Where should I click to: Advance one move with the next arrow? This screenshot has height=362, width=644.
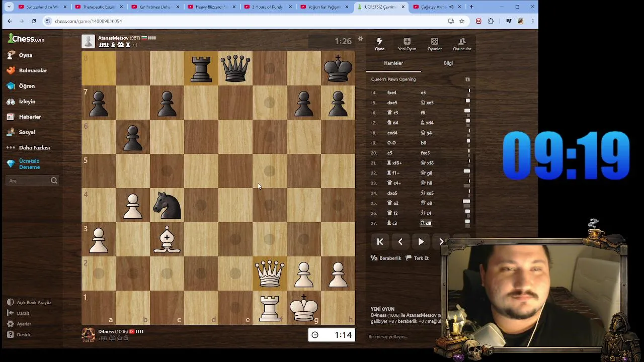coord(441,242)
